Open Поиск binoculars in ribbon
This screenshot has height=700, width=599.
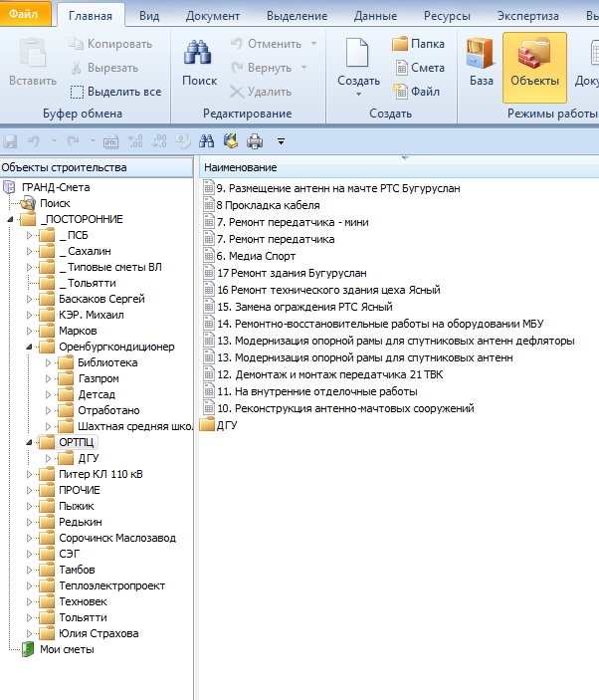[199, 63]
